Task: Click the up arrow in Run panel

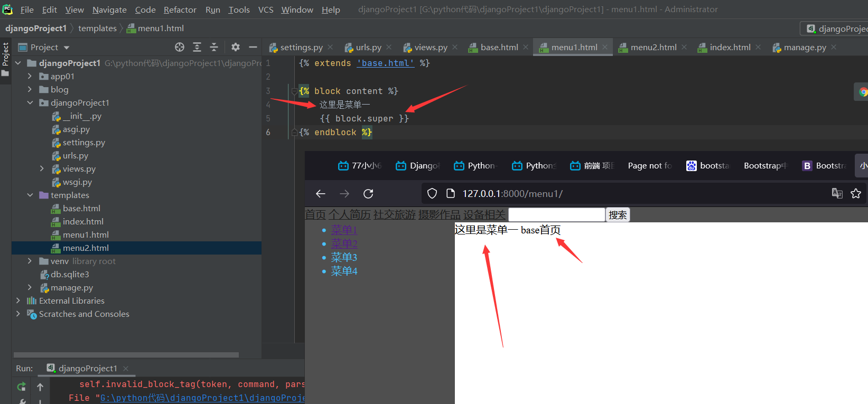Action: (x=40, y=387)
